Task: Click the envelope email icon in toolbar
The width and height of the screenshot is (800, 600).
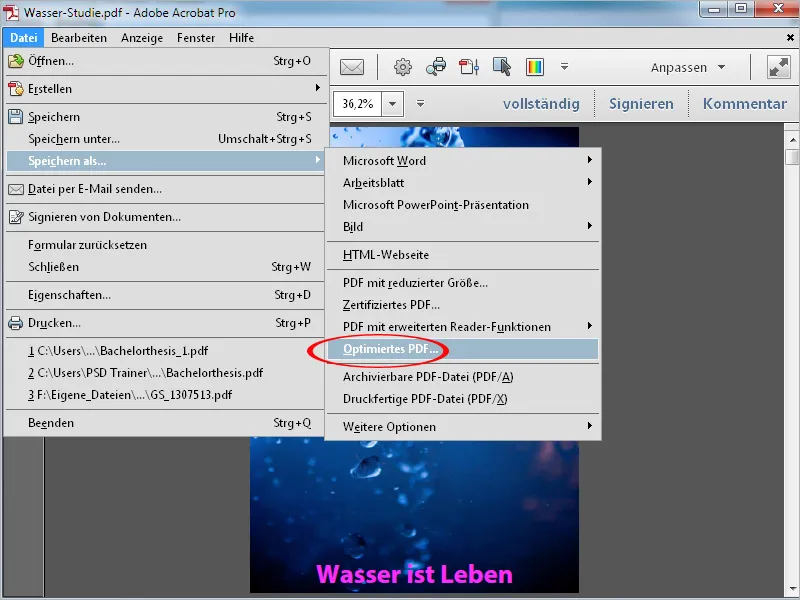Action: pyautogui.click(x=352, y=67)
